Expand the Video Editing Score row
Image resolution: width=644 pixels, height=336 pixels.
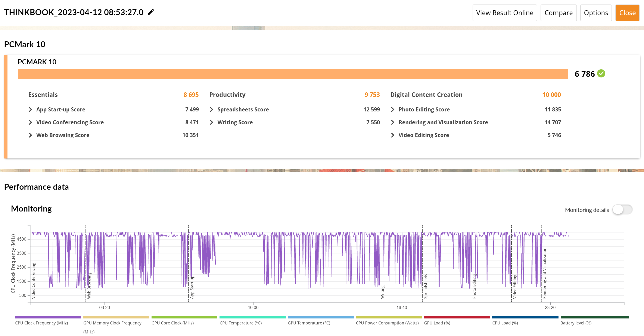392,135
